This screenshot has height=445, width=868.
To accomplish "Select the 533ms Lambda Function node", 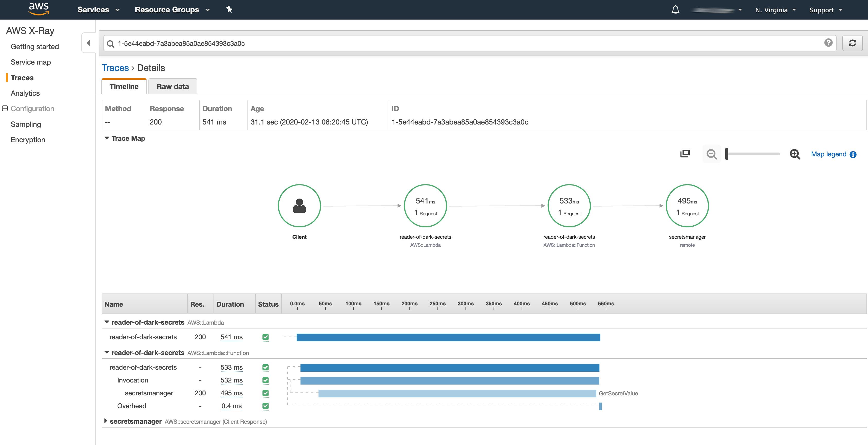I will (569, 206).
